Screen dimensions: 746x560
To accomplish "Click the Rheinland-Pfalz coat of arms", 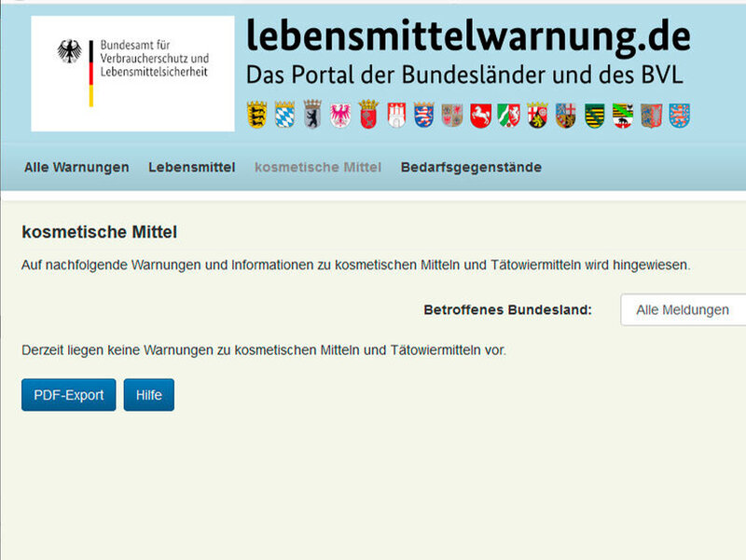I will coord(537,115).
